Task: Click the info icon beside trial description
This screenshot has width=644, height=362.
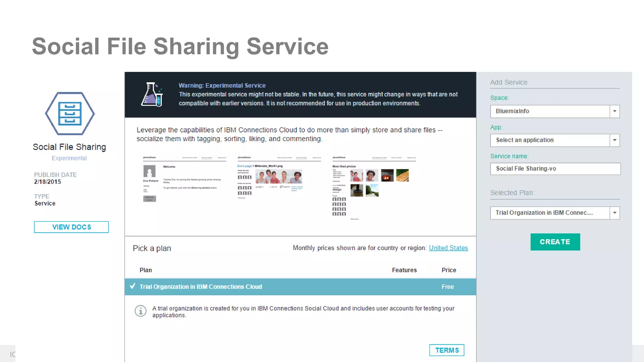Action: (141, 311)
